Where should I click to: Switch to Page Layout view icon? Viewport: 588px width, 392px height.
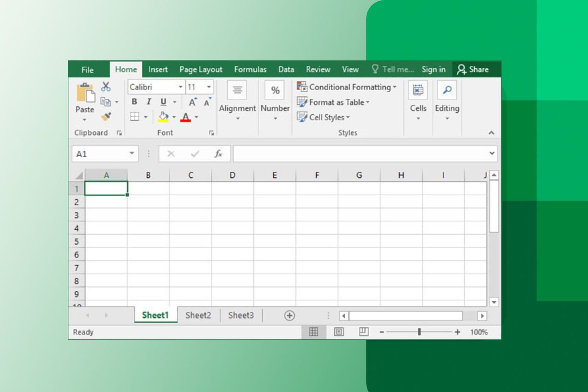339,332
